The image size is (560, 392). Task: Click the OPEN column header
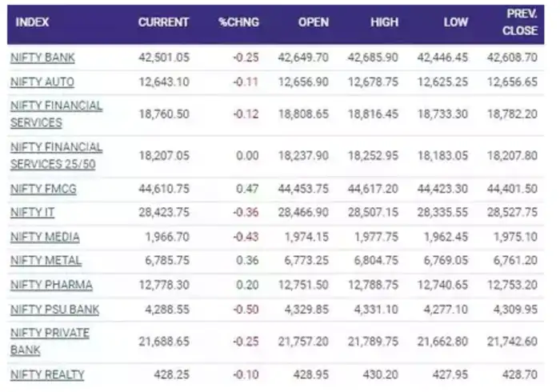pyautogui.click(x=314, y=22)
